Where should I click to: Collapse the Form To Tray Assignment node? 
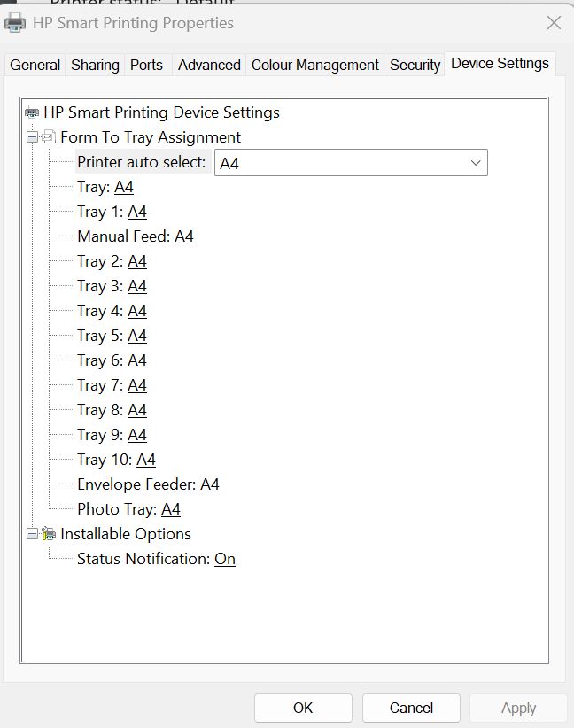[x=32, y=137]
